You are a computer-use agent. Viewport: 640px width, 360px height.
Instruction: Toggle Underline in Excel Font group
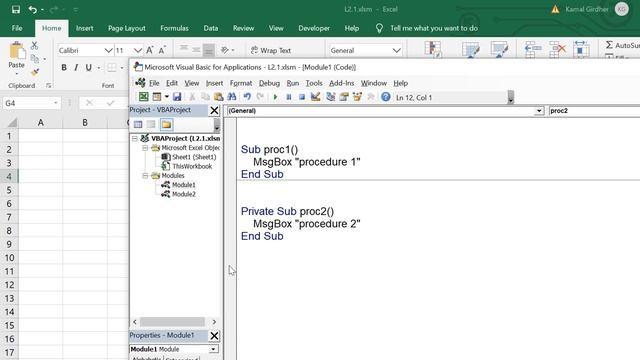pyautogui.click(x=89, y=68)
